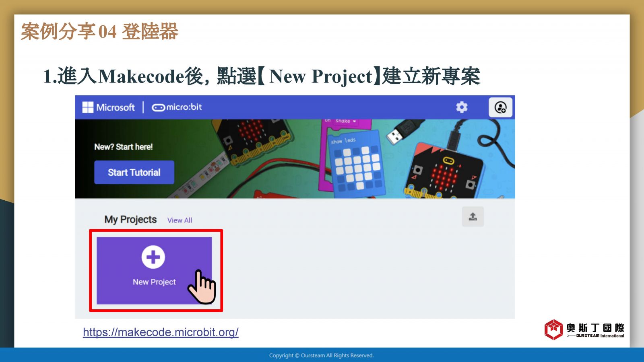Screen dimensions: 644x362
Task: Select the New Project text label
Action: click(x=154, y=282)
